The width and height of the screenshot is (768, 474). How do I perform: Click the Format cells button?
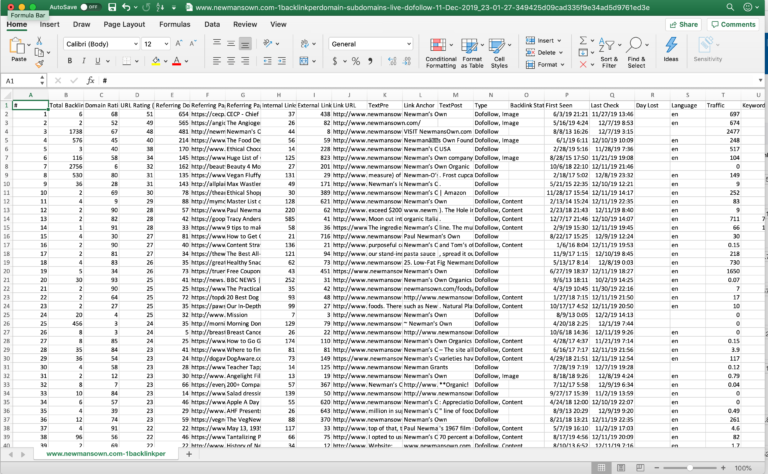tap(545, 65)
